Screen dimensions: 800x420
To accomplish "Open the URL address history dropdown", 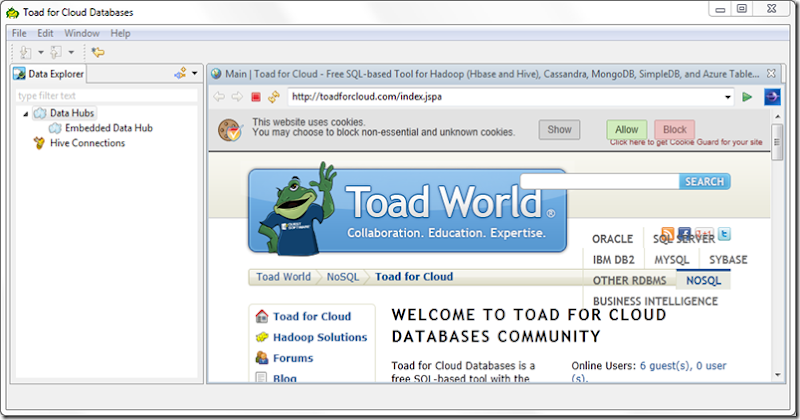I will (728, 97).
